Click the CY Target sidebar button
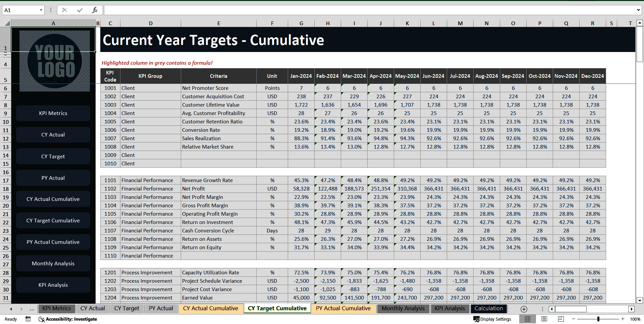The height and width of the screenshot is (324, 644). [x=53, y=156]
